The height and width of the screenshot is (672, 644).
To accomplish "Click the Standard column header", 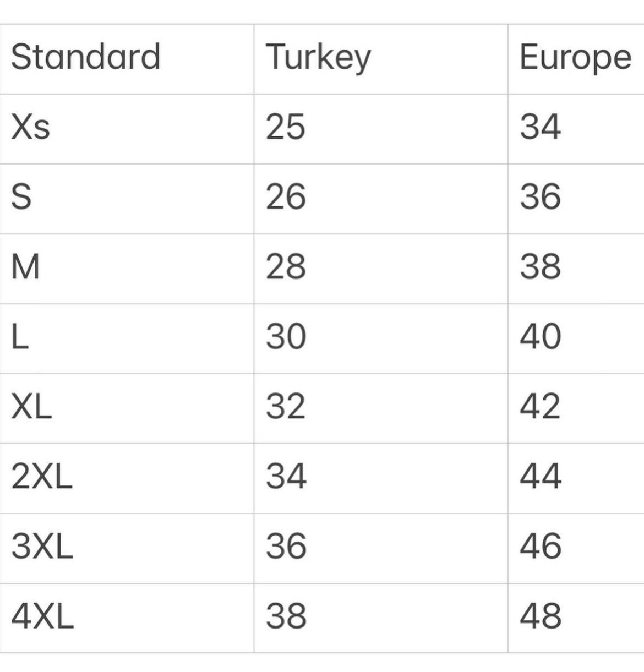I will tap(85, 57).
